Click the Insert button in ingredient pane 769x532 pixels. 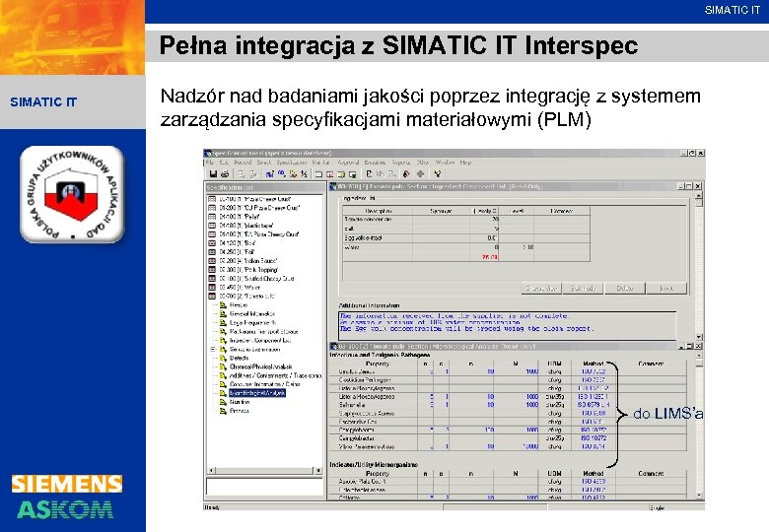pos(666,289)
